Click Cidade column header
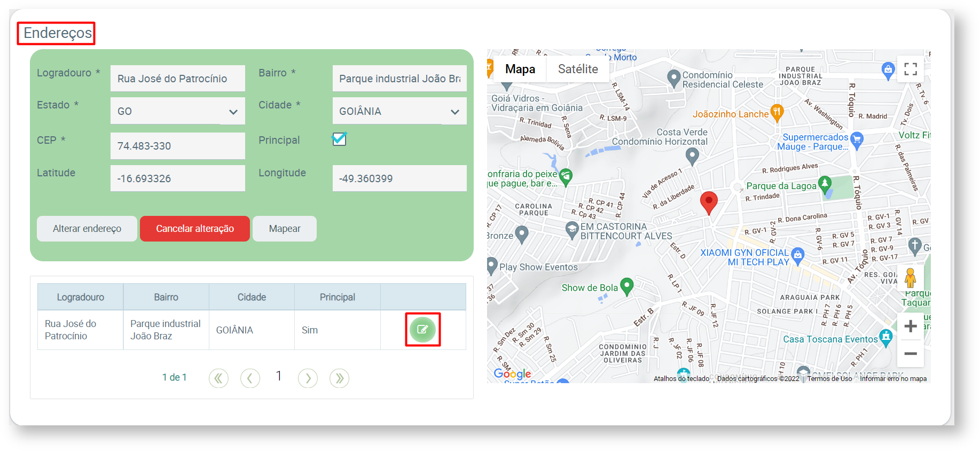980x451 pixels. (x=252, y=297)
